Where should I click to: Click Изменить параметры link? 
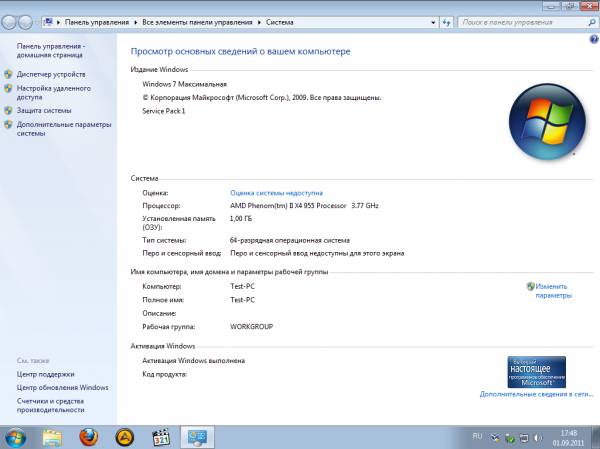553,291
